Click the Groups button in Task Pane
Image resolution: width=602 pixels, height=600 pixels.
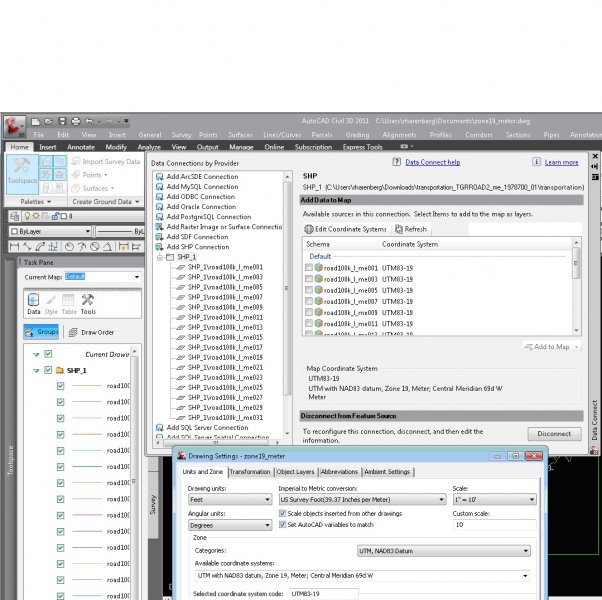(41, 332)
